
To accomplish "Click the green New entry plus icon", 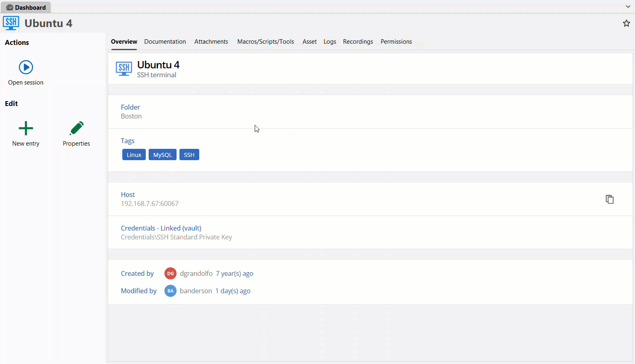I will point(26,129).
